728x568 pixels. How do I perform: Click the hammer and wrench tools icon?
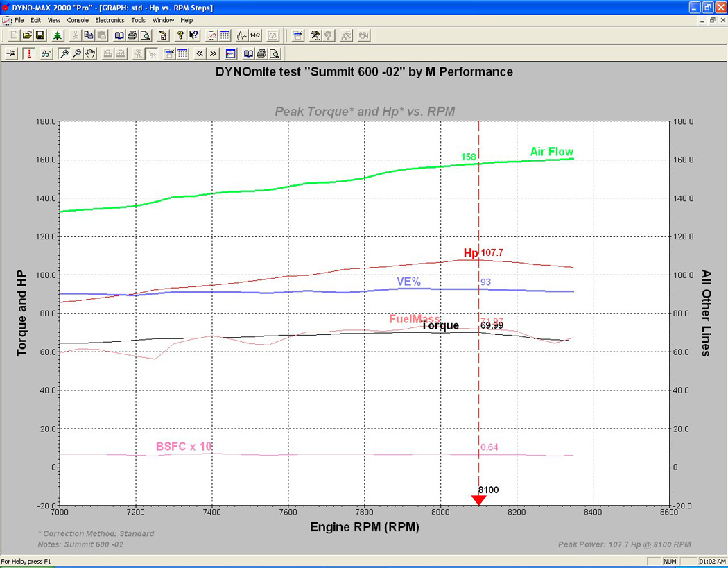[x=315, y=35]
